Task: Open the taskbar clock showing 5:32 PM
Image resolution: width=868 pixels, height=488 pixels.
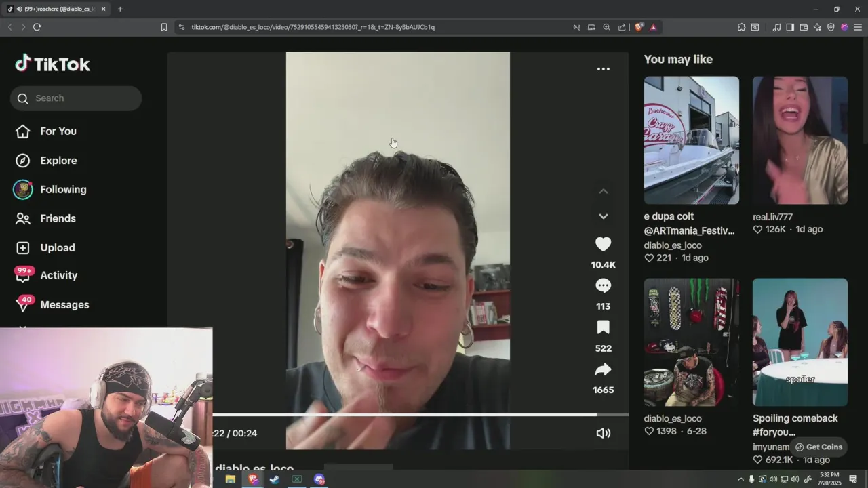Action: point(829,479)
